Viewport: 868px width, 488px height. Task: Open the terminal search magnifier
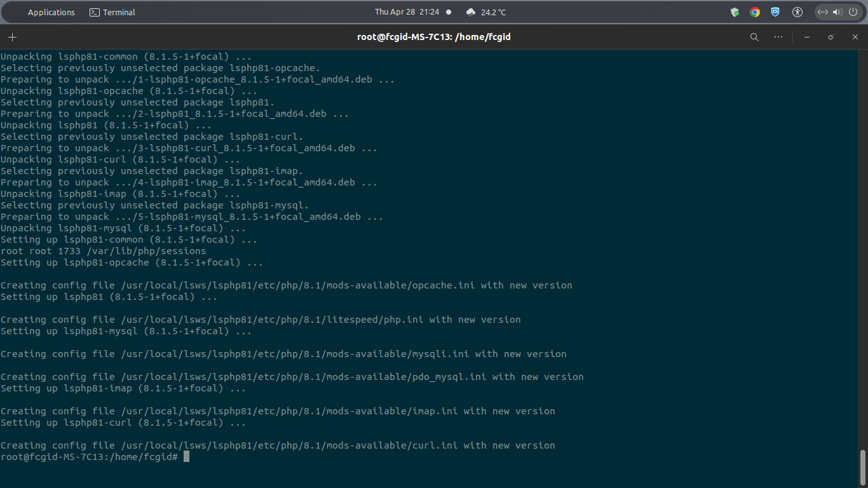(x=754, y=37)
